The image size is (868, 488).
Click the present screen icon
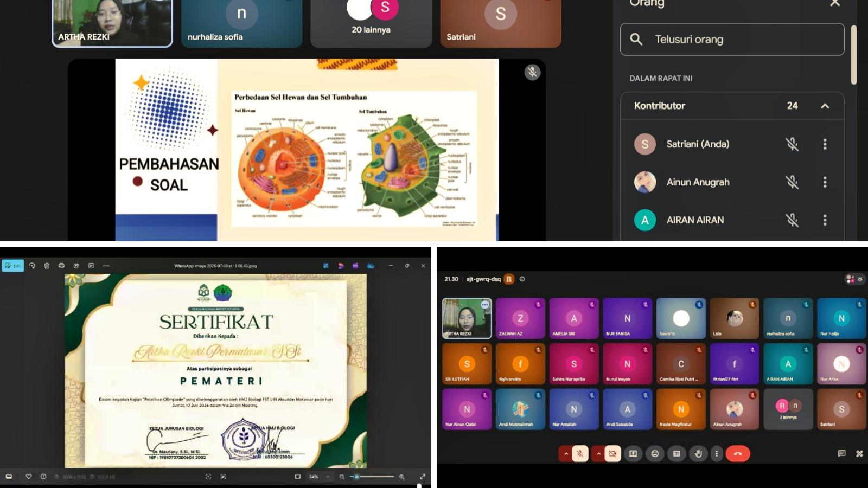[633, 454]
